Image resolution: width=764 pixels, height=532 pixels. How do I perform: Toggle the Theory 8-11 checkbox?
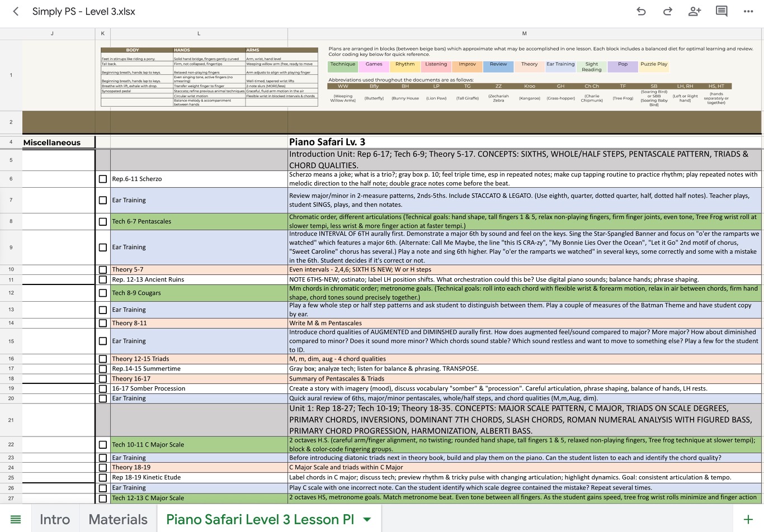[x=103, y=323]
